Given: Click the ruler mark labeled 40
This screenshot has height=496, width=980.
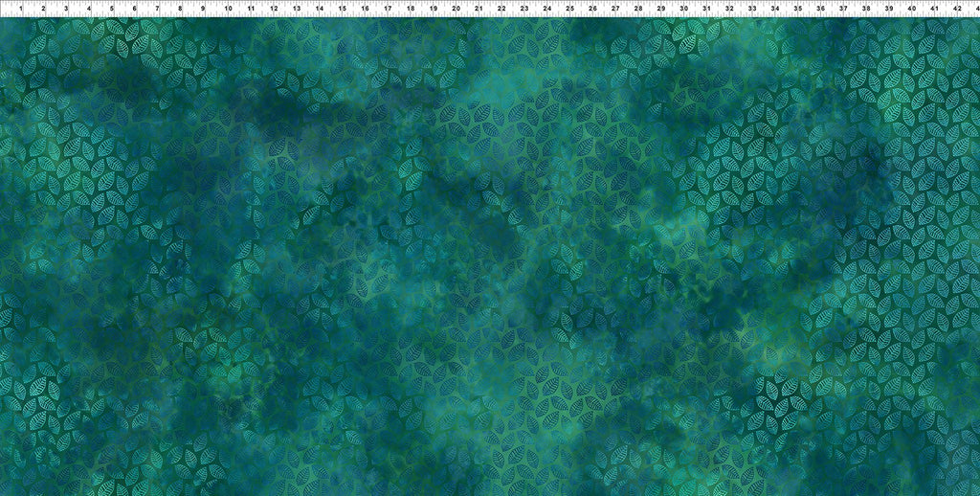Looking at the screenshot, I should (913, 9).
